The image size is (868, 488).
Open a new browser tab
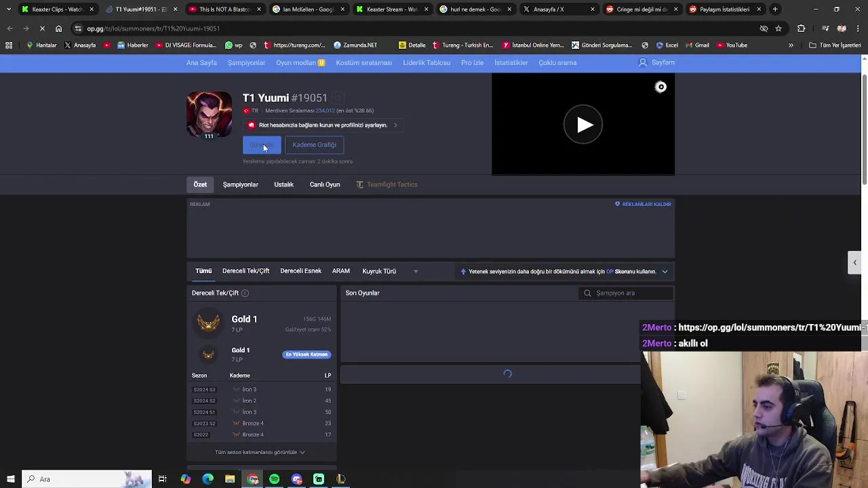[x=775, y=9]
